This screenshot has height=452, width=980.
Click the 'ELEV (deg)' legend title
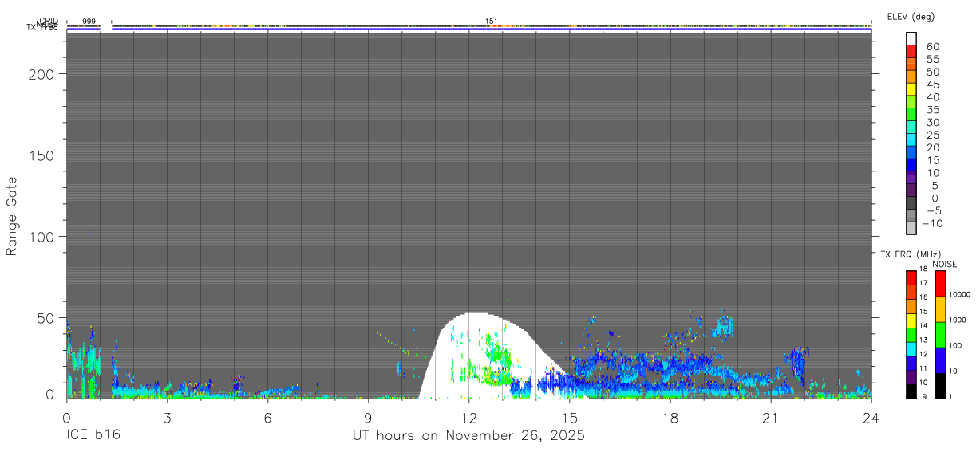pos(911,16)
